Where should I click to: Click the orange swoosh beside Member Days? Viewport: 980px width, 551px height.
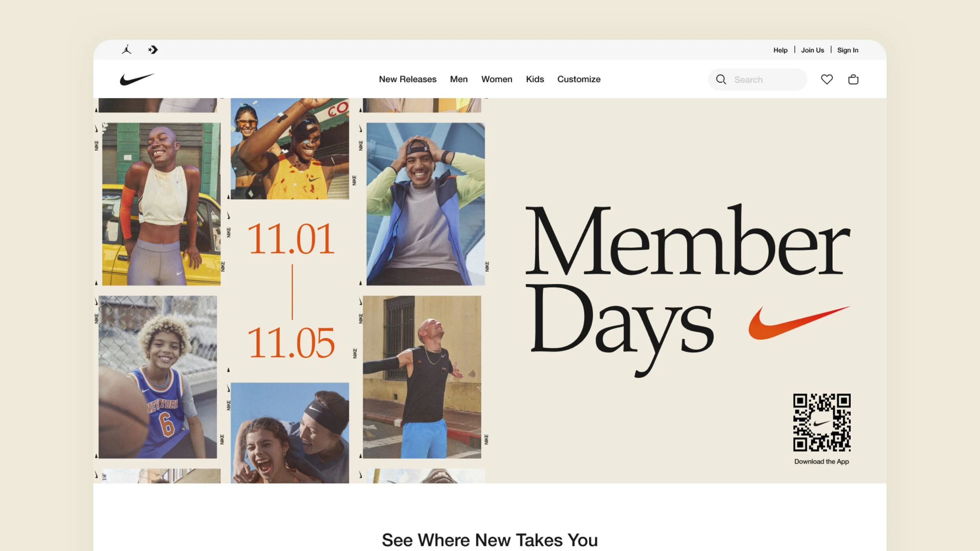coord(799,323)
